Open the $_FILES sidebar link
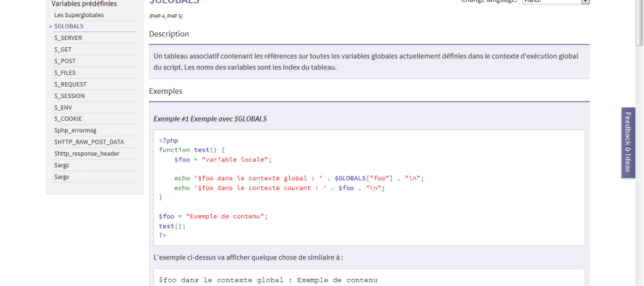644x286 pixels. 65,72
